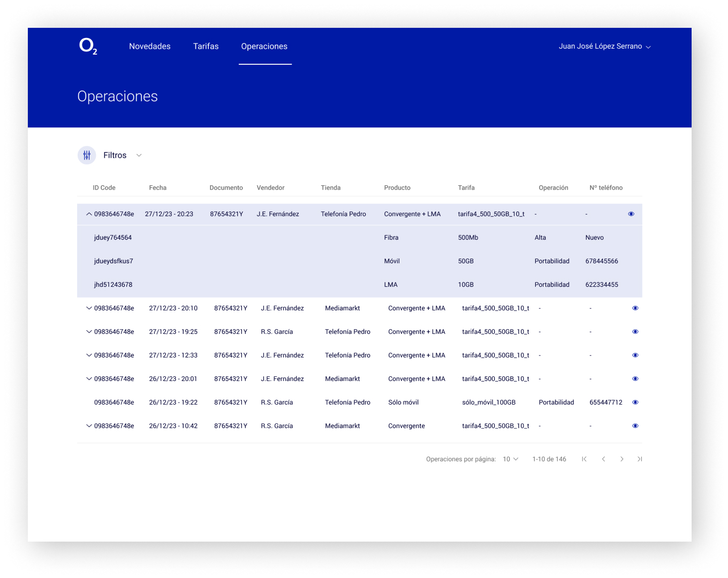Sort by the Fecha column header
Screen dimensions: 728x578
click(157, 188)
